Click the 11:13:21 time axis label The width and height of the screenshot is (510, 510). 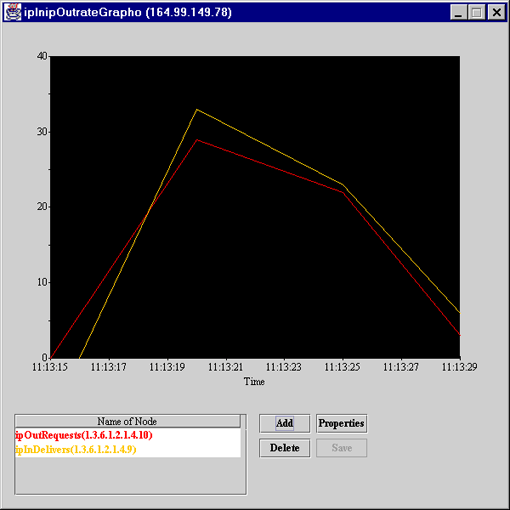click(x=225, y=367)
